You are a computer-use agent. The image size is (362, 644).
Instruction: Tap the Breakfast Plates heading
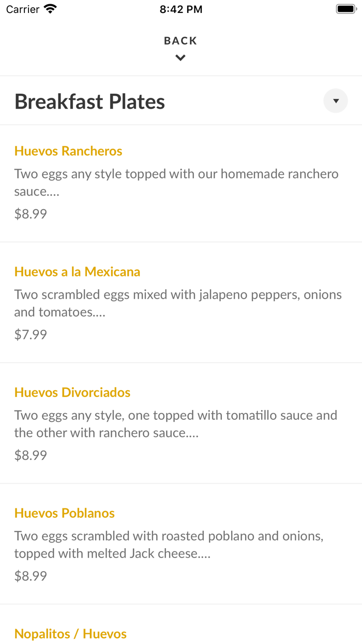[89, 101]
